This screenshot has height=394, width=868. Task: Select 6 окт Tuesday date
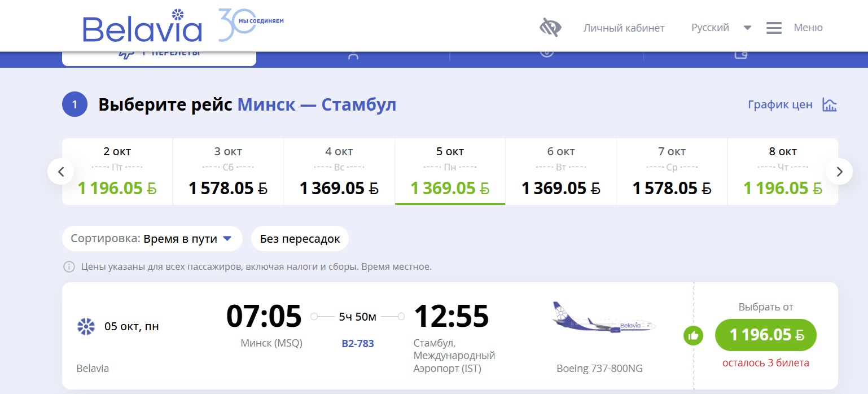coord(561,172)
